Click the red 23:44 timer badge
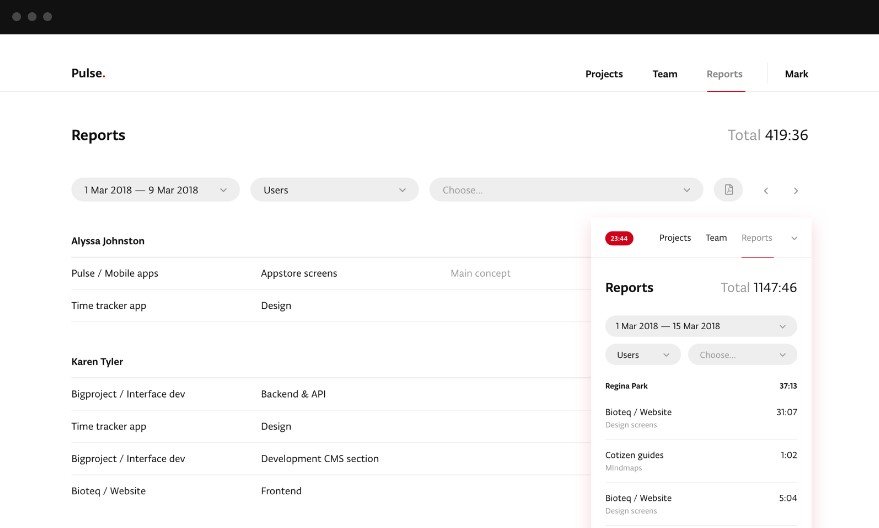The height and width of the screenshot is (528, 879). point(619,238)
